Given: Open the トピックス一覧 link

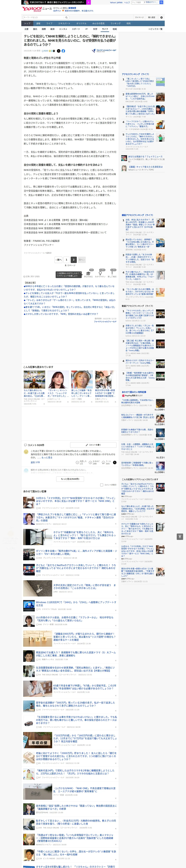Looking at the screenshot, I should [x=155, y=29].
